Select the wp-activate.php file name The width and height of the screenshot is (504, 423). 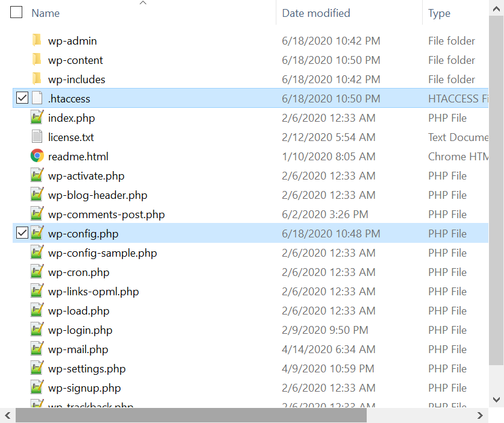click(x=86, y=177)
